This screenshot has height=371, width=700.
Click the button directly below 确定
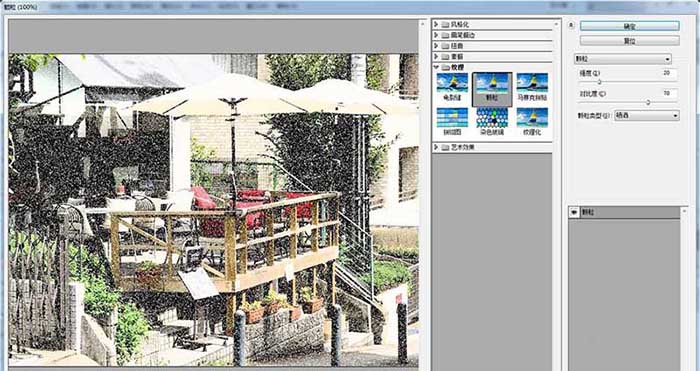click(x=629, y=41)
